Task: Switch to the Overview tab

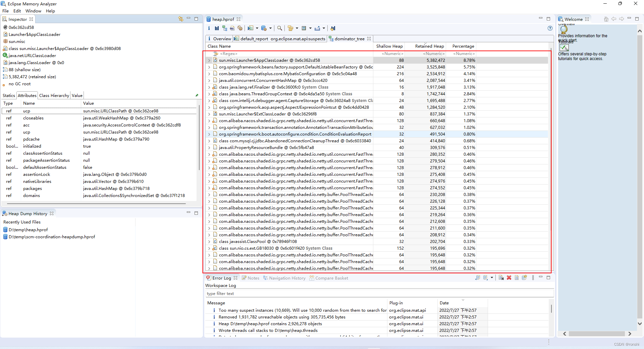Action: [x=219, y=39]
